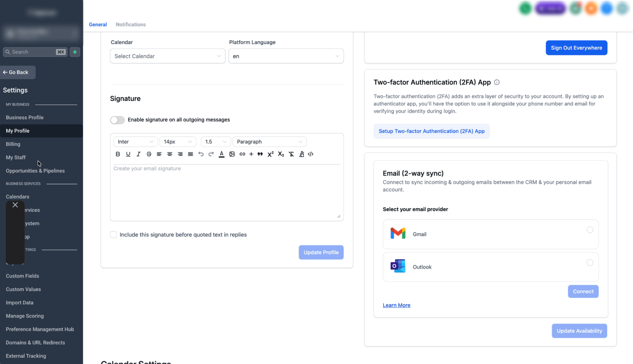Open the 1.5 line height dropdown
The width and height of the screenshot is (633, 364).
216,142
